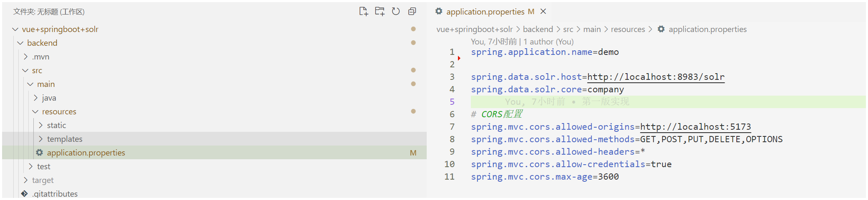
Task: Click the New Folder icon in explorer header
Action: 379,12
